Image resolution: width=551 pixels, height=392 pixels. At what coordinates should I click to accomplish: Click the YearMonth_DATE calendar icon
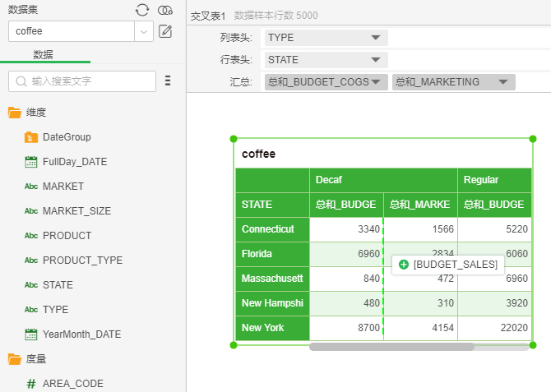coord(31,334)
